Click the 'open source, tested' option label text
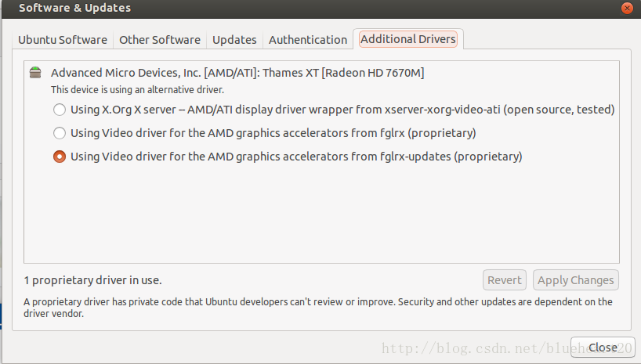This screenshot has width=641, height=364. (x=559, y=110)
